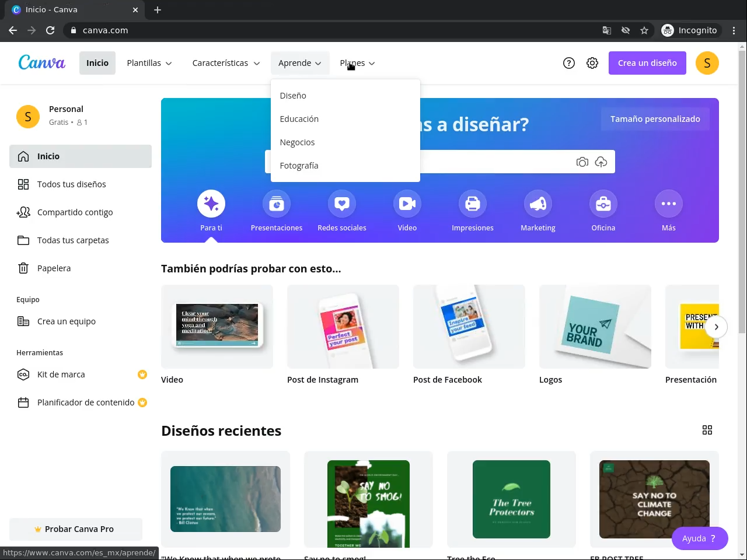Open the Post de Facebook thumbnail
The image size is (747, 560).
469,327
